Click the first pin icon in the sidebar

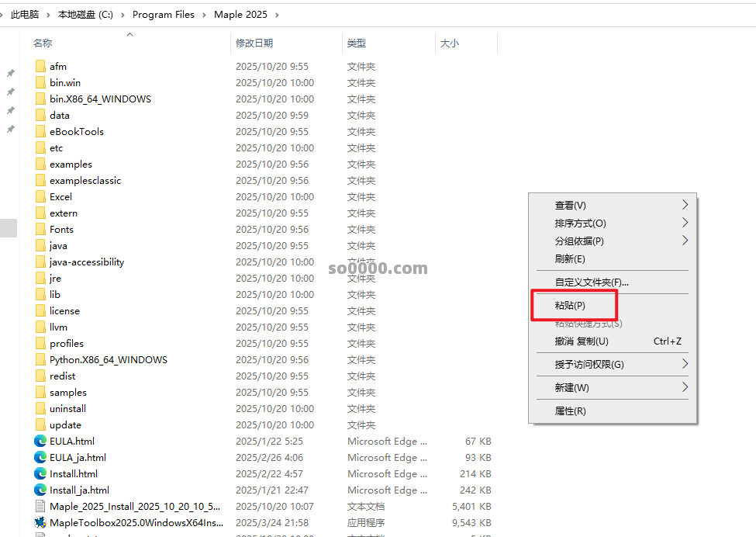point(11,73)
